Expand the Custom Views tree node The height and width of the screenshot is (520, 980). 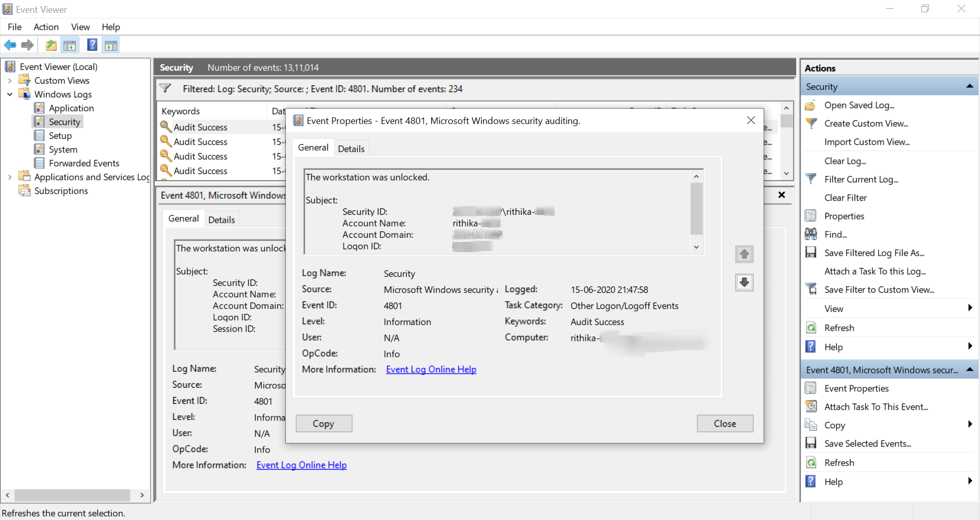pyautogui.click(x=10, y=81)
